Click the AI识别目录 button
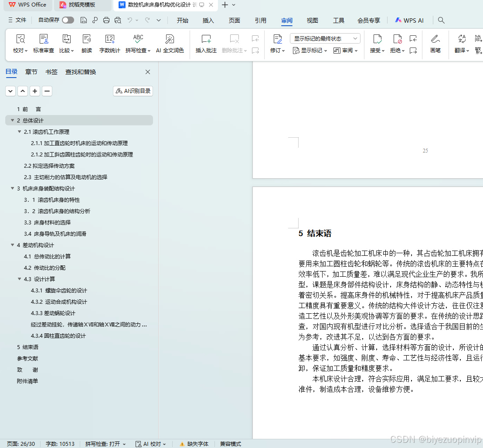Screen dimensions: 483x448 point(133,91)
